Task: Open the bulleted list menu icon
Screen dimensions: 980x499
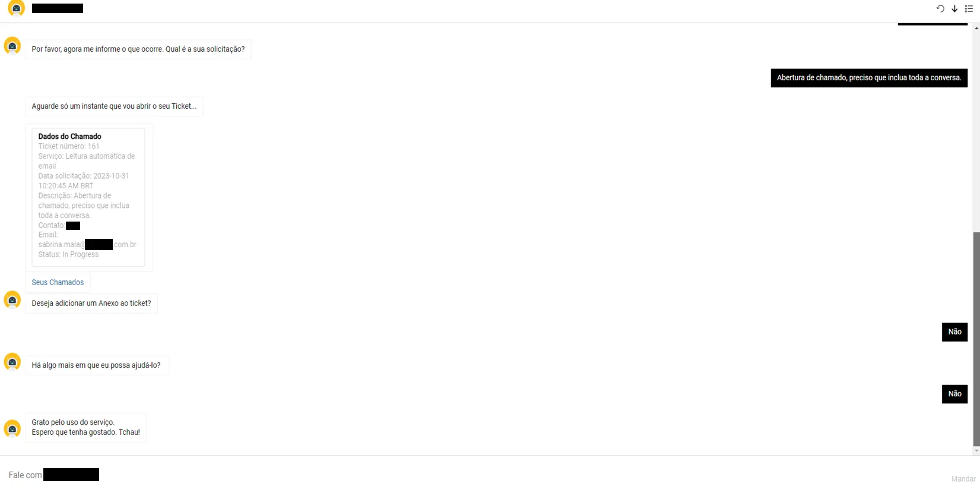Action: [x=969, y=9]
